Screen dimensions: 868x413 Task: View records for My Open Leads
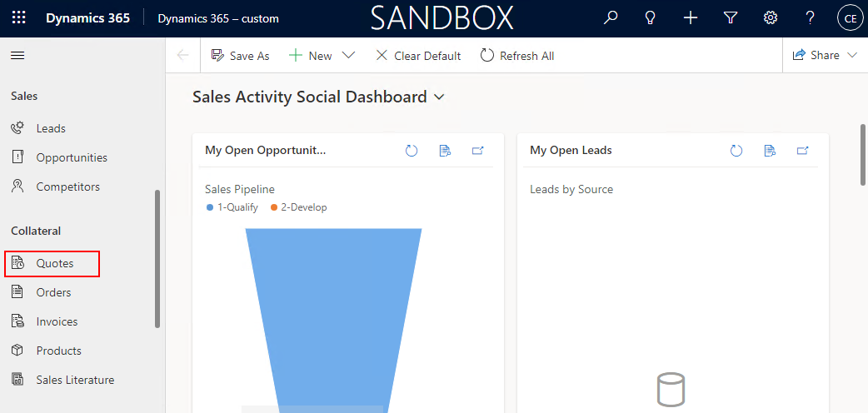[x=770, y=151]
